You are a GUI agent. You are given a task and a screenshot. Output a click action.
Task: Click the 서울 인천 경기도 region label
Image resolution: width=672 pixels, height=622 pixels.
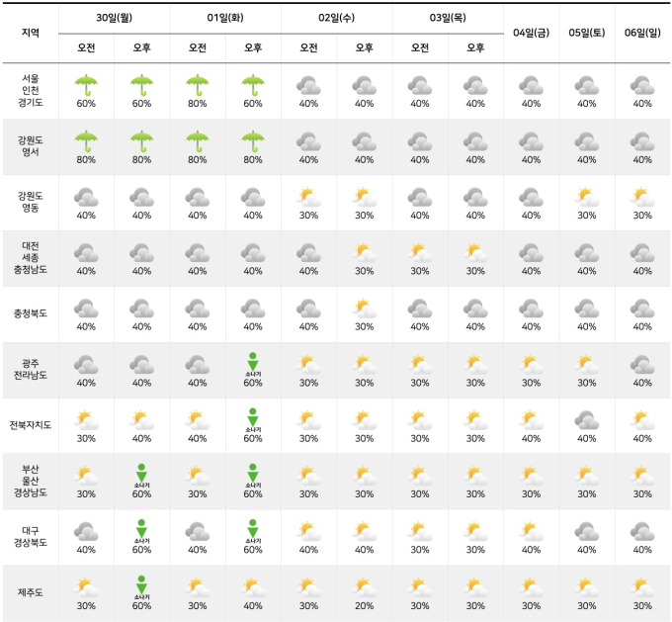[31, 91]
